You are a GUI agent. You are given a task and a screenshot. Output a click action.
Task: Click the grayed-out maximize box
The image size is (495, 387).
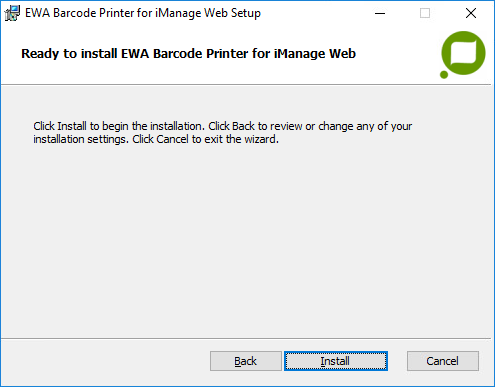[x=425, y=13]
